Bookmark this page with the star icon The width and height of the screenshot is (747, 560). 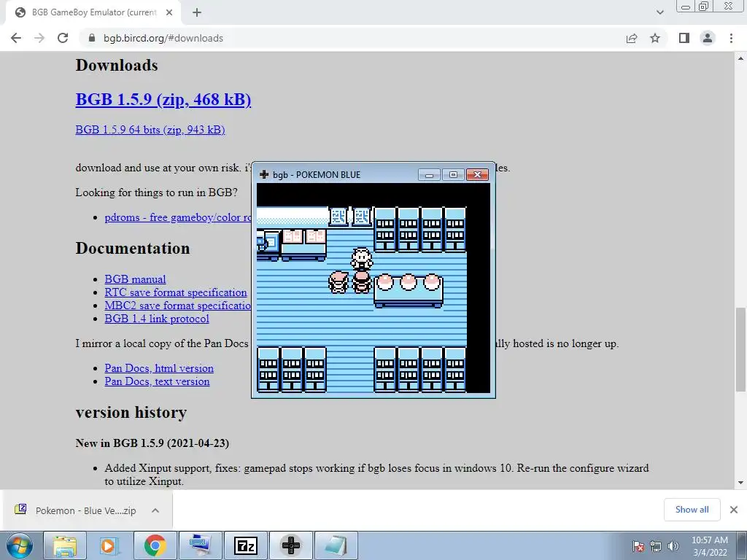click(x=655, y=38)
